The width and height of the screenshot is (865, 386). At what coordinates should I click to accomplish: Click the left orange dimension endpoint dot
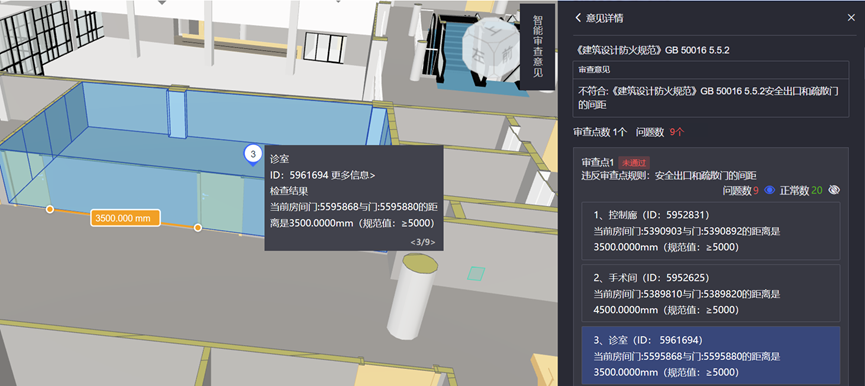50,210
